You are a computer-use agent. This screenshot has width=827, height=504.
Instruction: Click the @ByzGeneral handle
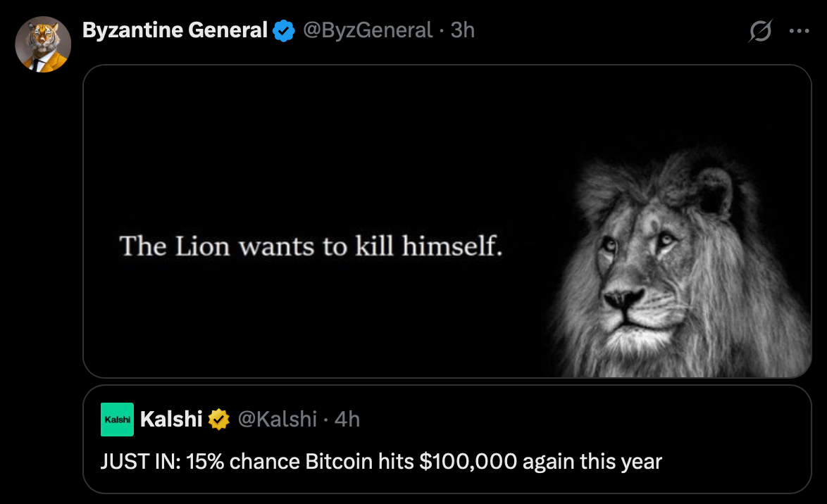tap(367, 30)
